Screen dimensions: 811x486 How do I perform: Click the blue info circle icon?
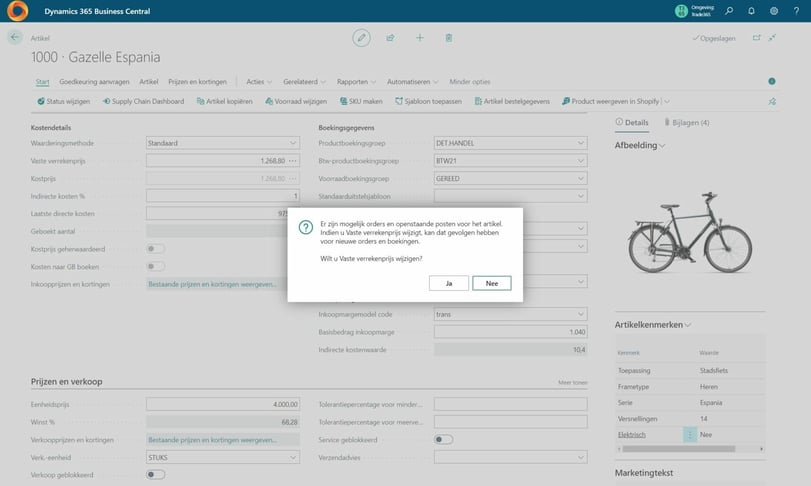click(x=772, y=81)
